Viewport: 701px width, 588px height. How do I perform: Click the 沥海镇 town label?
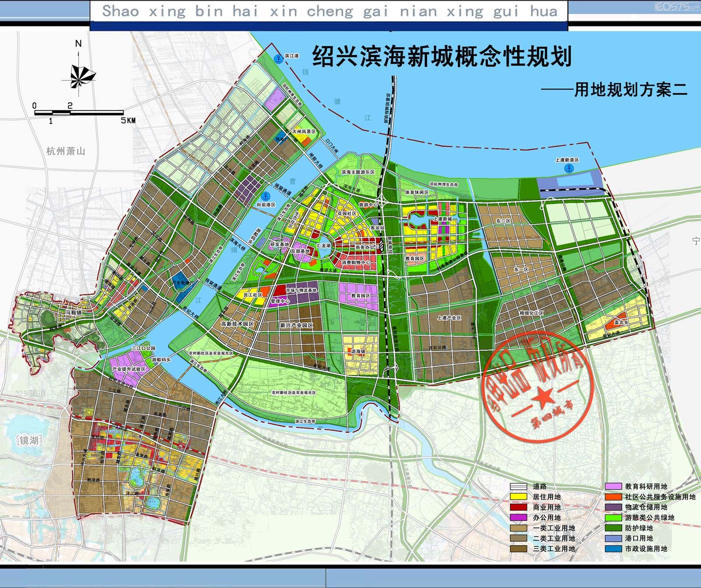tap(358, 352)
